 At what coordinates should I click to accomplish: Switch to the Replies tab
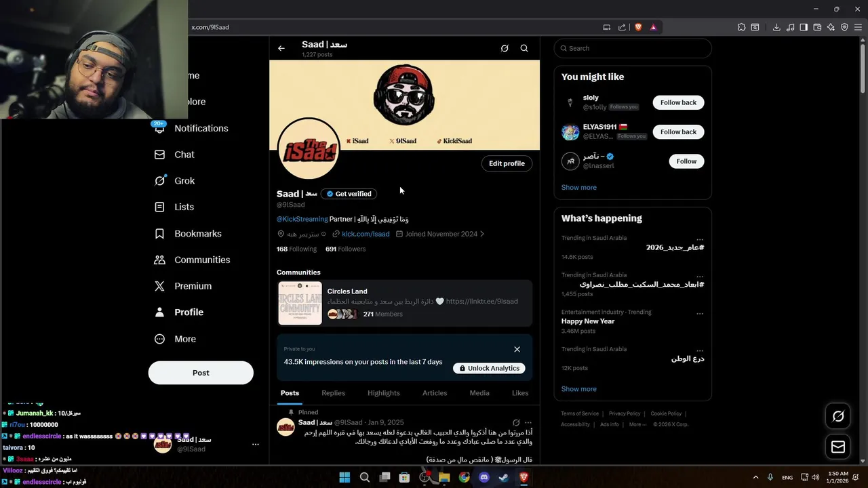tap(333, 393)
